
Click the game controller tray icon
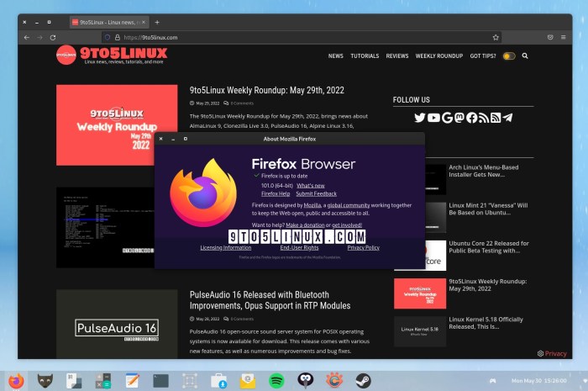tap(493, 381)
